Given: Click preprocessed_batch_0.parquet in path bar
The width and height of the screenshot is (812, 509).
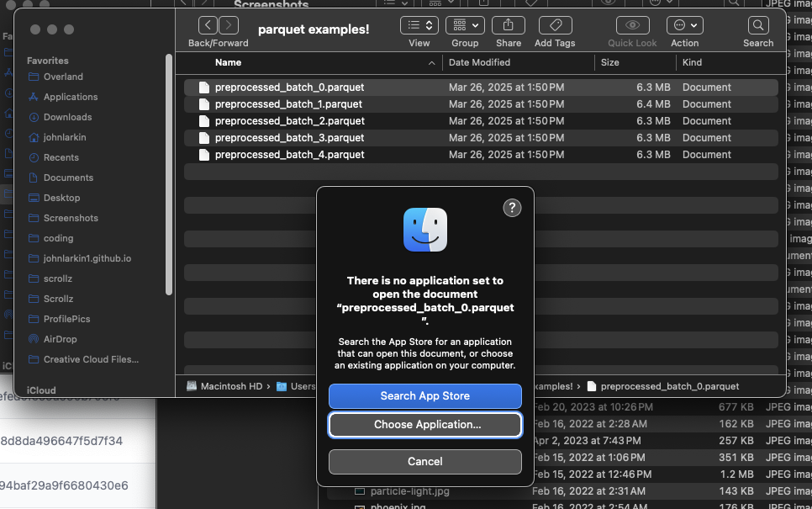Looking at the screenshot, I should (663, 386).
